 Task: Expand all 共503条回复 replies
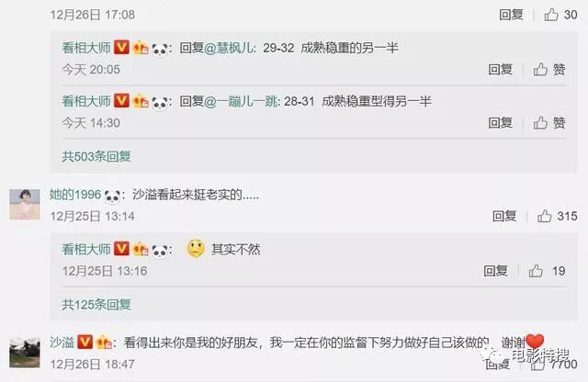96,156
